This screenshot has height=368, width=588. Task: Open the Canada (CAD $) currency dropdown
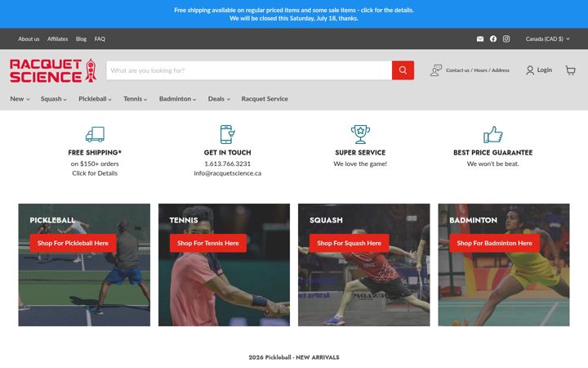(547, 39)
